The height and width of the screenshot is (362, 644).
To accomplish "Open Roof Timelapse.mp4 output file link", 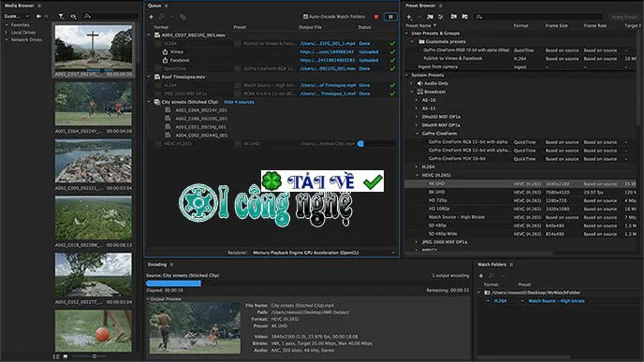I will click(x=328, y=85).
